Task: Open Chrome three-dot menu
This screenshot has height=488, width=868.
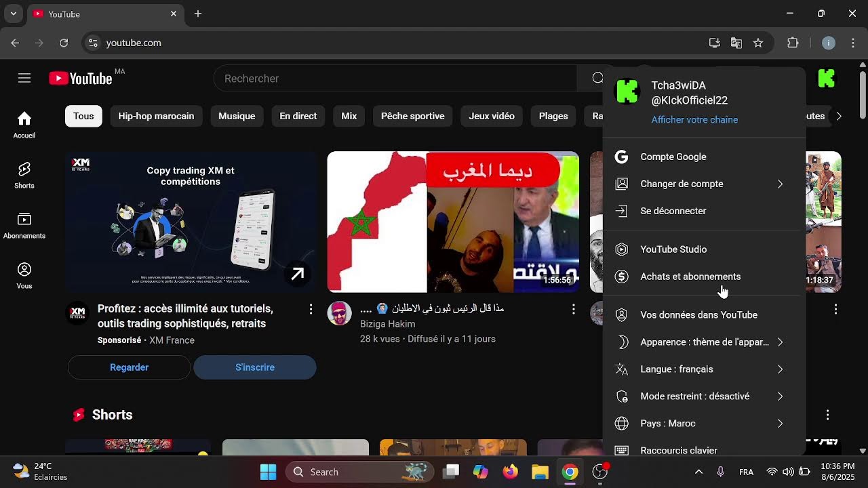Action: click(853, 43)
